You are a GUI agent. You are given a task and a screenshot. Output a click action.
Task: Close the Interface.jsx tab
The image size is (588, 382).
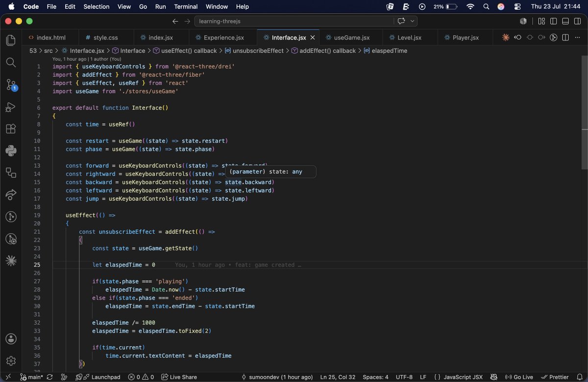(x=313, y=38)
